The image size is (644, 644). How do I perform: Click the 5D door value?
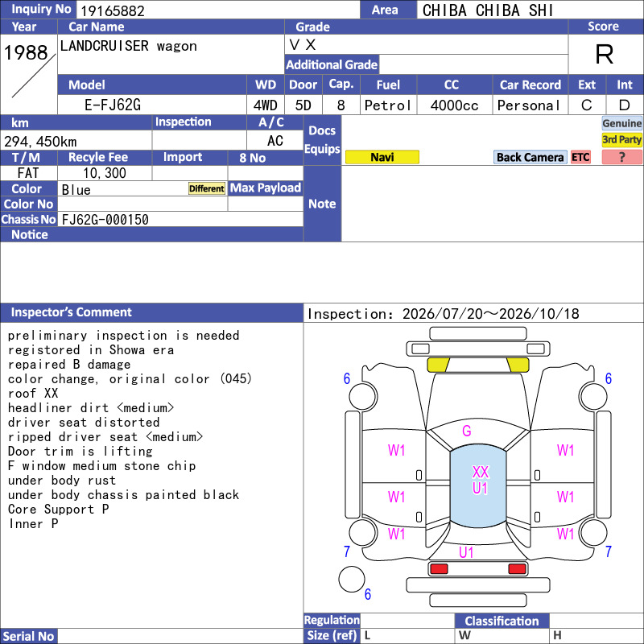pos(303,105)
